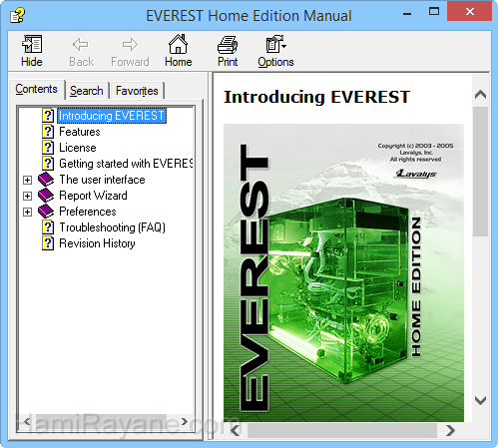Click the page icon beside Revision History
Screen dimensions: 498x448
48,243
